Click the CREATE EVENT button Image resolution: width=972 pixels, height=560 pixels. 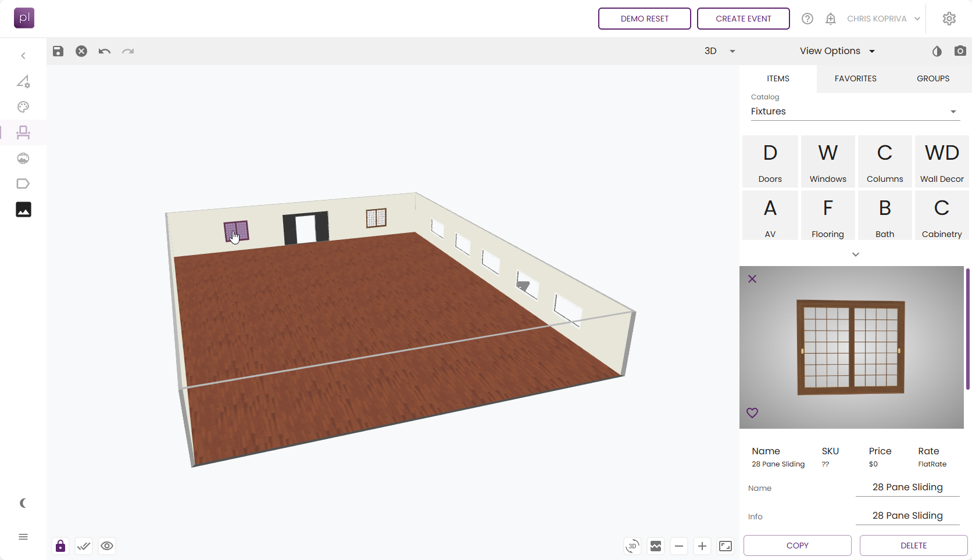pyautogui.click(x=743, y=18)
